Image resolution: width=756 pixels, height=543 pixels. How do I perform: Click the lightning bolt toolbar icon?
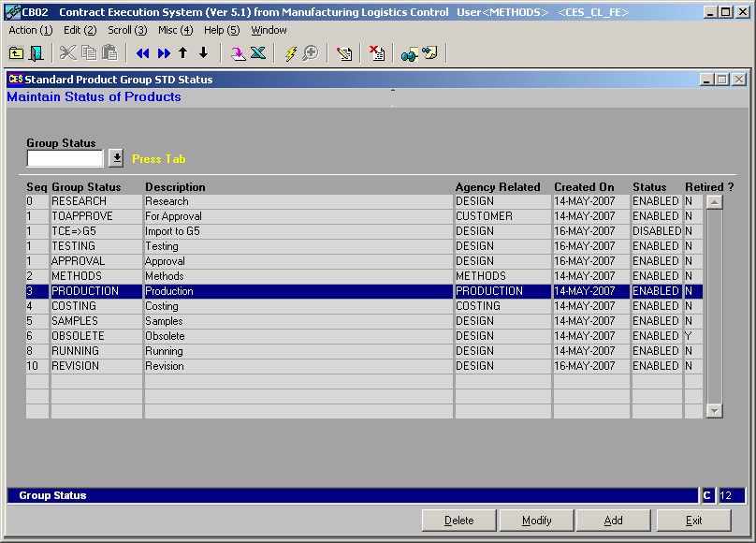(290, 53)
